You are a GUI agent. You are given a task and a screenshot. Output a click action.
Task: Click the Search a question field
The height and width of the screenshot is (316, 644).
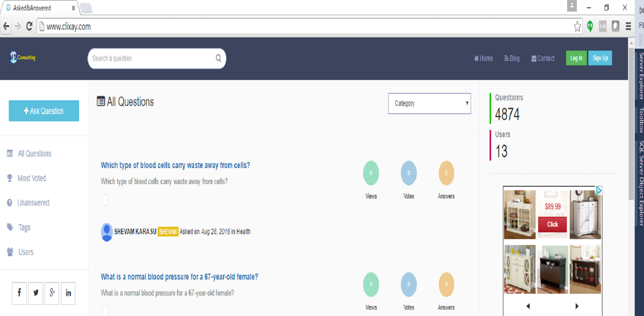pos(152,58)
